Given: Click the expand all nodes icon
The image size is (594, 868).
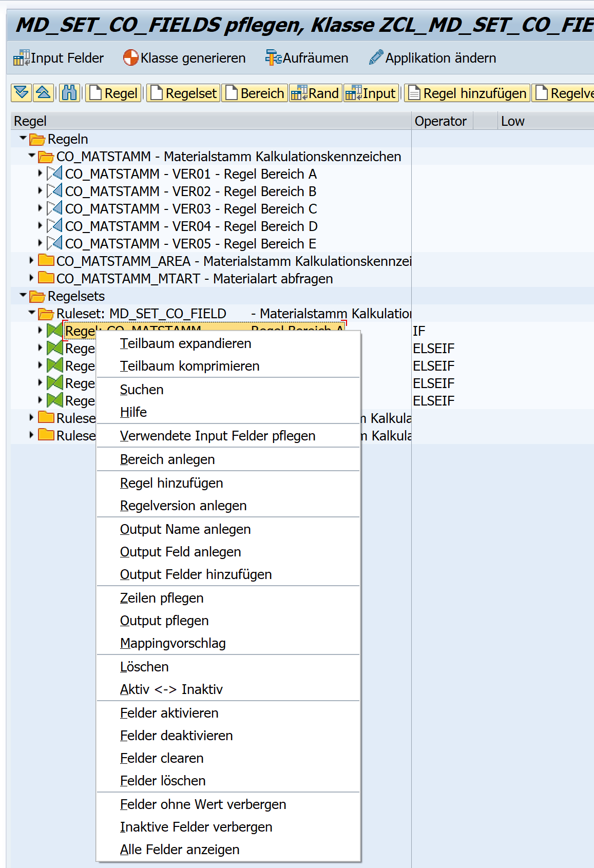Looking at the screenshot, I should pyautogui.click(x=22, y=93).
